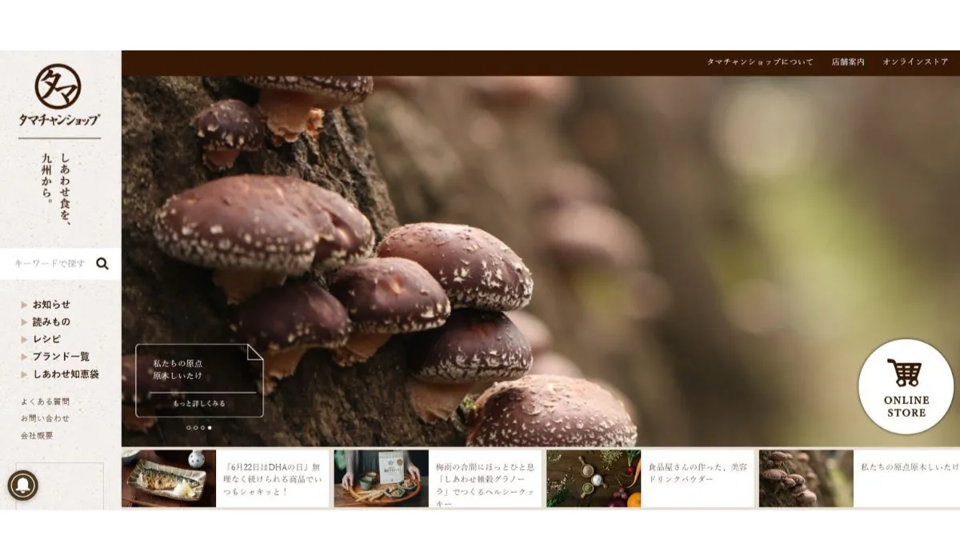Open the ONLINE STORE cart button
Image resolution: width=960 pixels, height=560 pixels.
[906, 386]
